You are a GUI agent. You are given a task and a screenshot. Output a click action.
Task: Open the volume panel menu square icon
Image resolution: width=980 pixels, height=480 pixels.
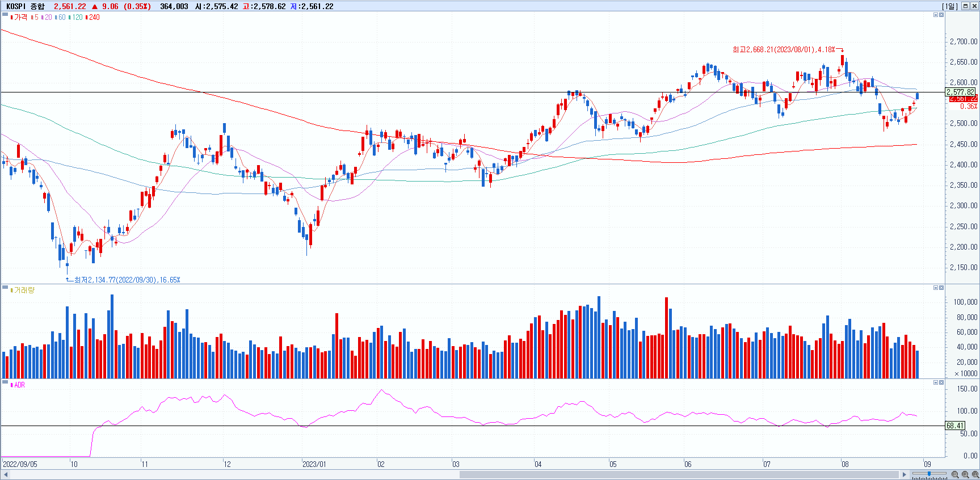click(5, 288)
